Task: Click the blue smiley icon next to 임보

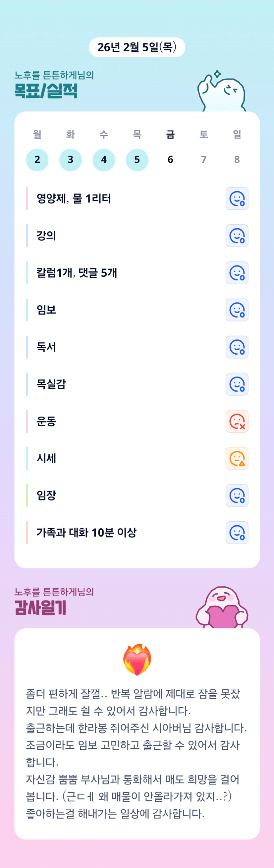Action: click(x=237, y=310)
